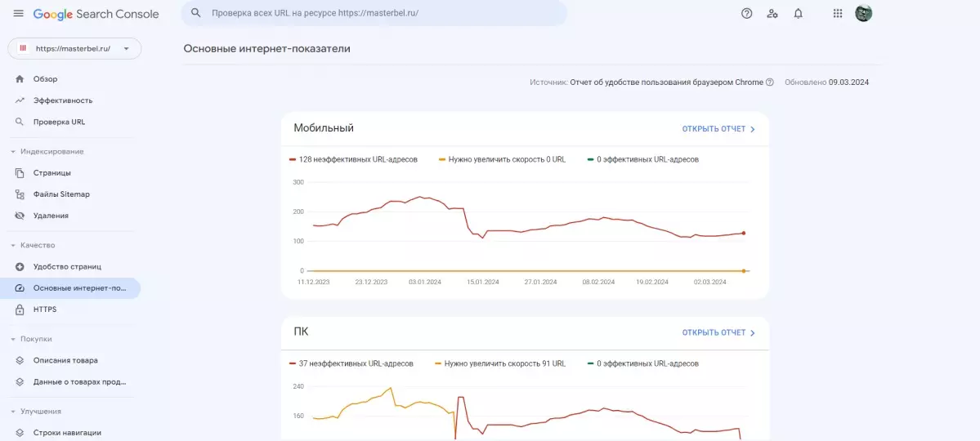This screenshot has width=980, height=441.
Task: Click the Описания товара layers icon
Action: tap(20, 360)
